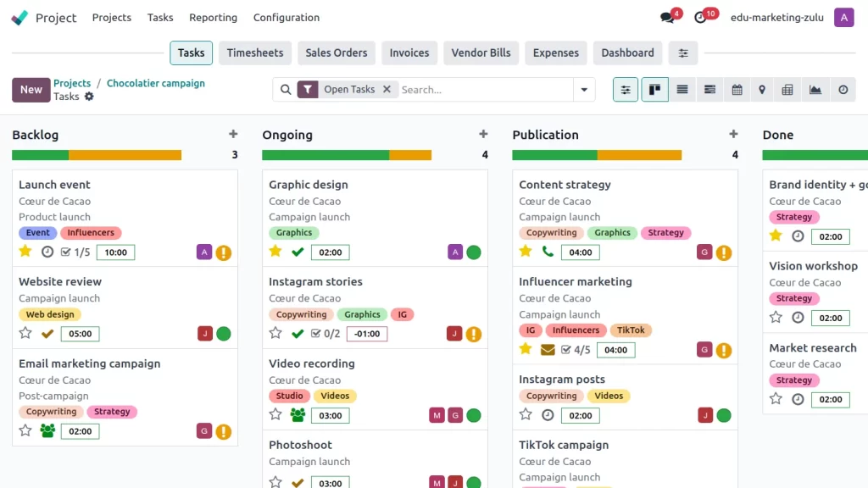The height and width of the screenshot is (488, 868).
Task: Open the Reporting menu
Action: click(x=213, y=18)
